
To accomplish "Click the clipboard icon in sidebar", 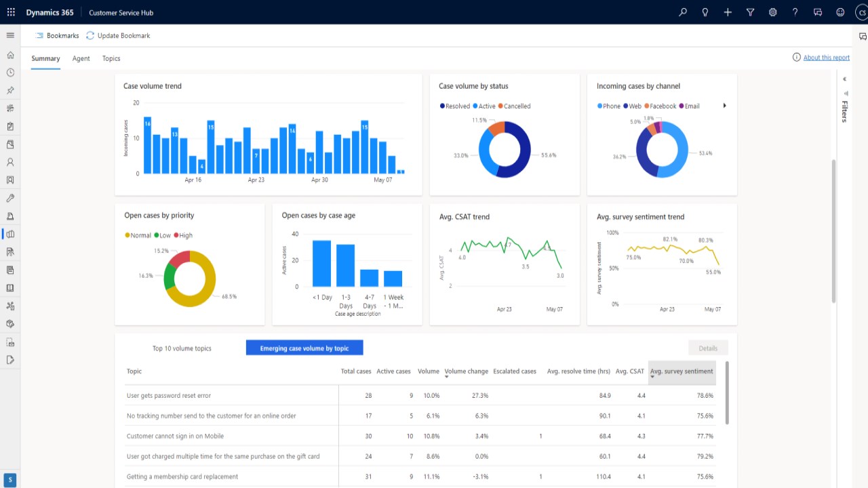I will pyautogui.click(x=10, y=127).
